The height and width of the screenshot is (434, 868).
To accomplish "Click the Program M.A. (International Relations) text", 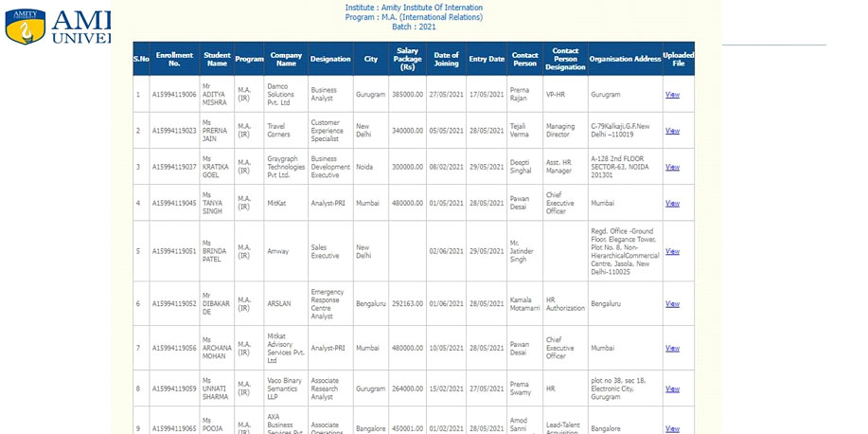I will point(414,17).
